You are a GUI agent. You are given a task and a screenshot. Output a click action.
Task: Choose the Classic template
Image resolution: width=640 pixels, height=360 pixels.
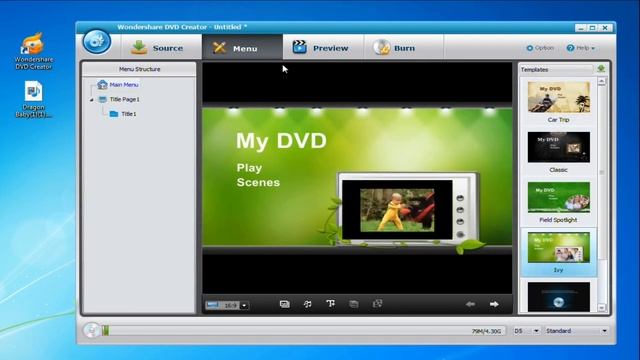click(558, 152)
